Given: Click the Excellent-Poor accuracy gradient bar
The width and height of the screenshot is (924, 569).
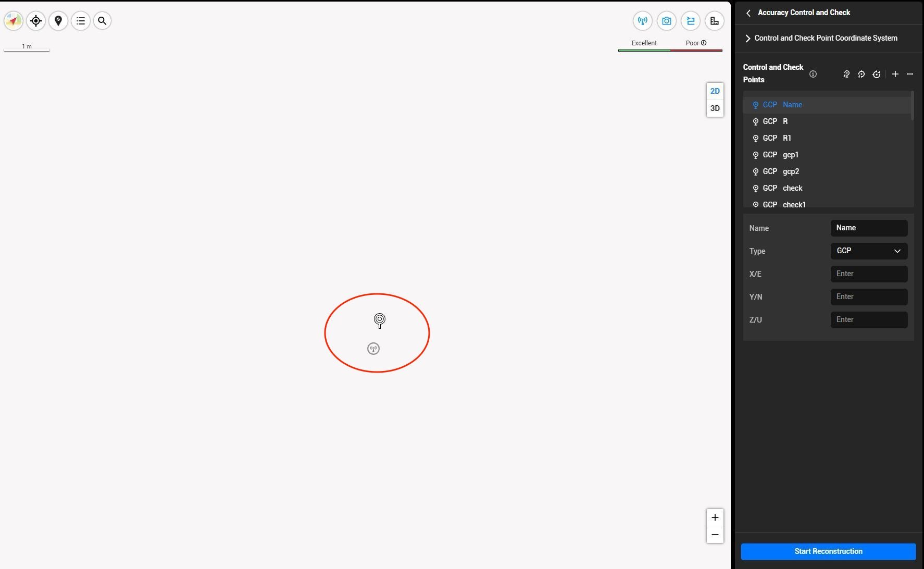Looking at the screenshot, I should [670, 51].
